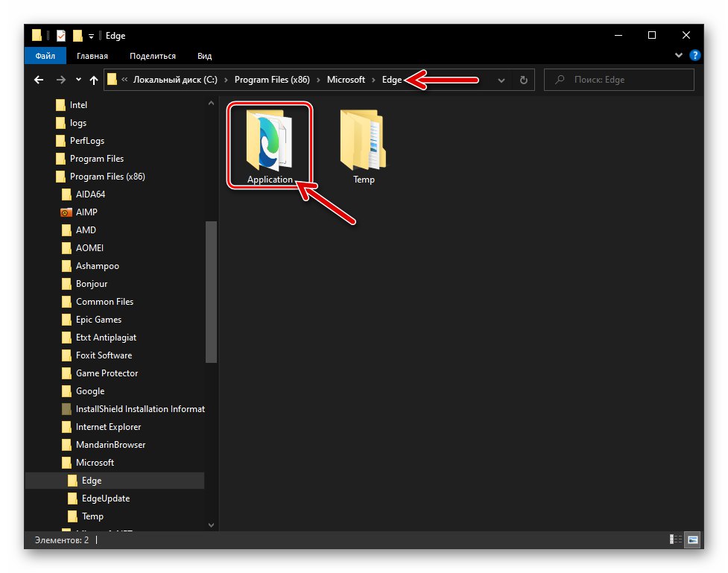Click the navigation pane scrollbar thumb
Viewport: 728px width, 573px height.
(212, 291)
